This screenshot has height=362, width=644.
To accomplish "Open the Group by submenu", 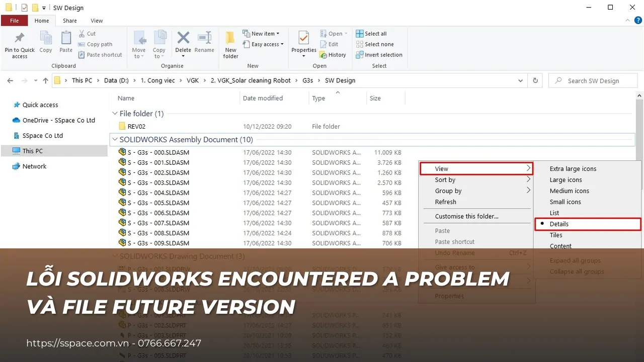I will (476, 191).
